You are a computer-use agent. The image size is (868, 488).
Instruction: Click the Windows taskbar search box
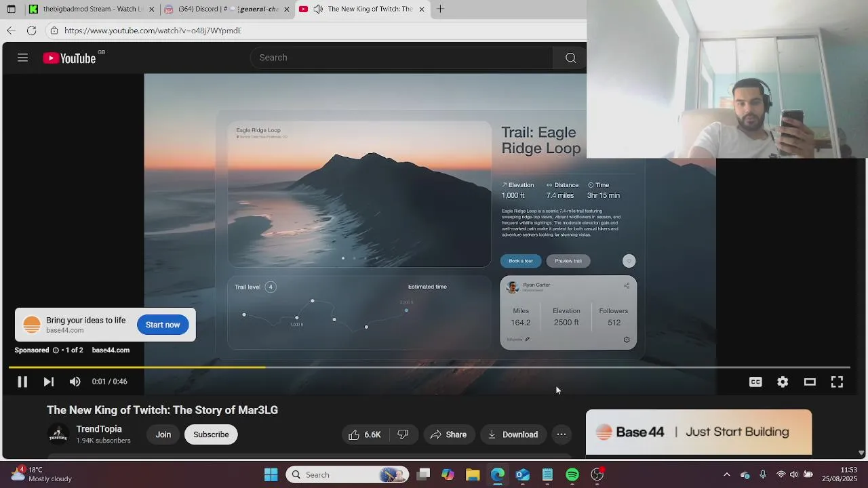click(x=347, y=474)
